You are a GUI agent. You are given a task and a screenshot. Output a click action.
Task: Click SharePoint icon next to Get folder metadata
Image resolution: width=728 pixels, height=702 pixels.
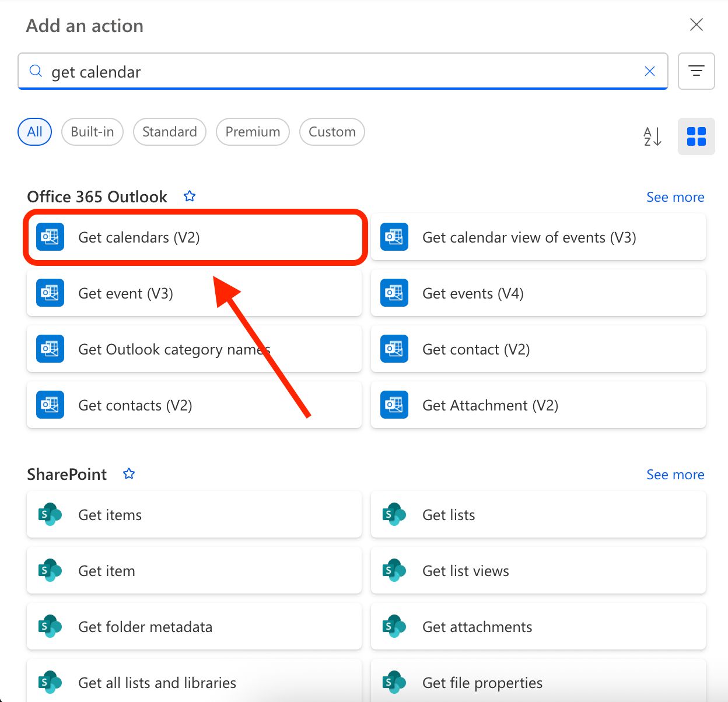tap(50, 627)
